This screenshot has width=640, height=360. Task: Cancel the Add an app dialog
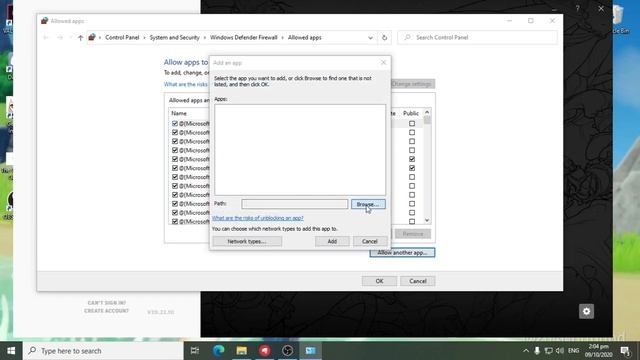tap(370, 241)
